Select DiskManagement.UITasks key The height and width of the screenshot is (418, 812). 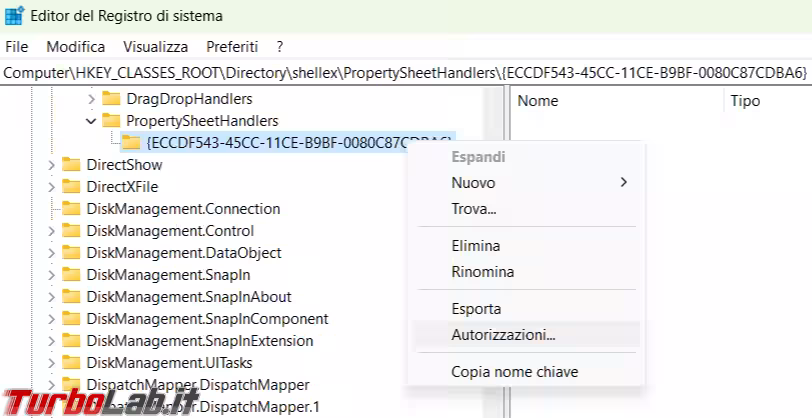(169, 363)
